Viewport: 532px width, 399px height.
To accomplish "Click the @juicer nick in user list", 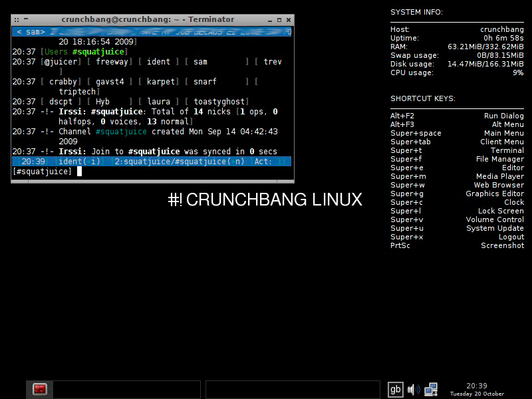I will click(x=61, y=62).
